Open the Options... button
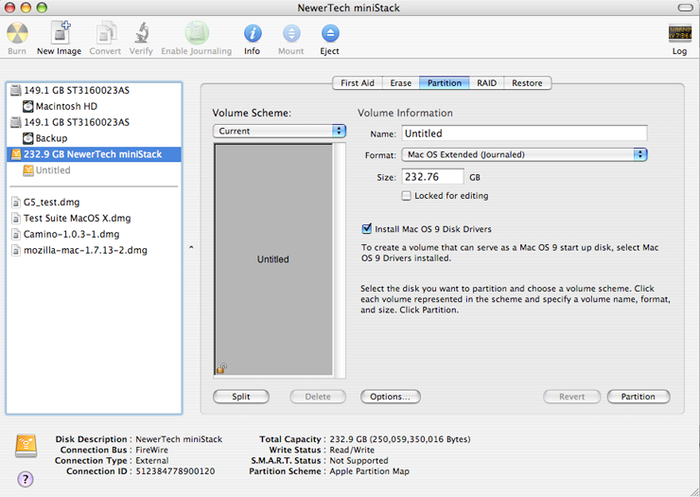This screenshot has width=700, height=497. 390,397
